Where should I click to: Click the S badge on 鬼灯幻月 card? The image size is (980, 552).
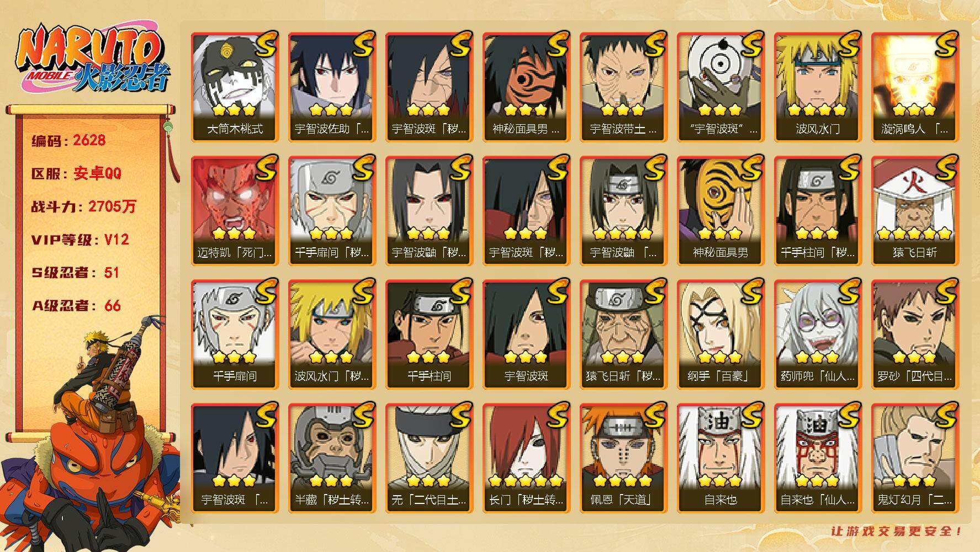coord(946,416)
